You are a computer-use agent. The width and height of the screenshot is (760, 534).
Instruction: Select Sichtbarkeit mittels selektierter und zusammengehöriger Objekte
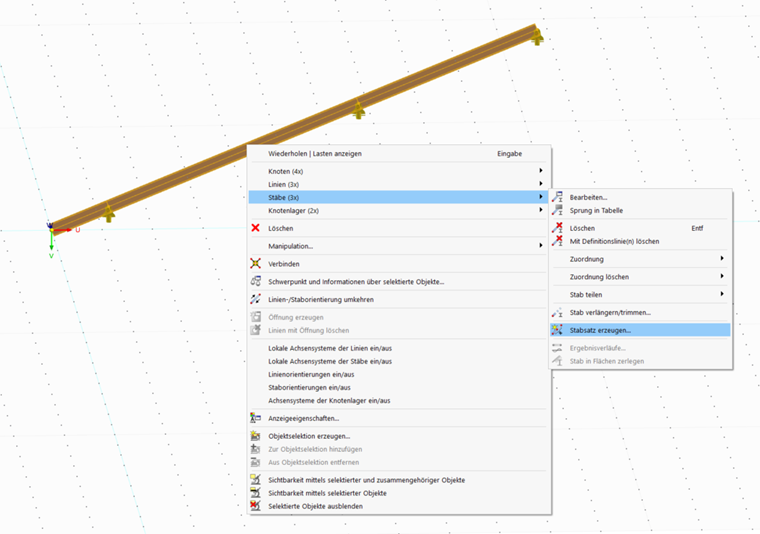tap(399, 480)
